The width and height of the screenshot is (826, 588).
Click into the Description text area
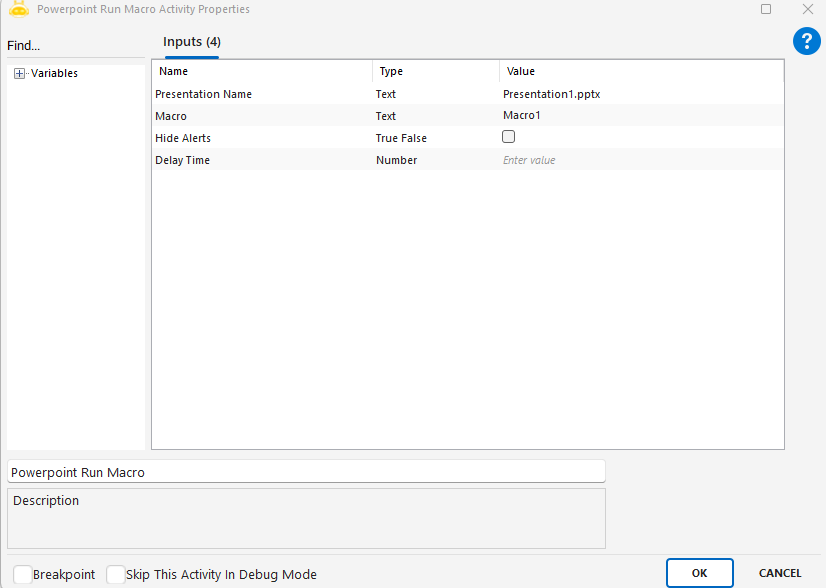coord(306,518)
